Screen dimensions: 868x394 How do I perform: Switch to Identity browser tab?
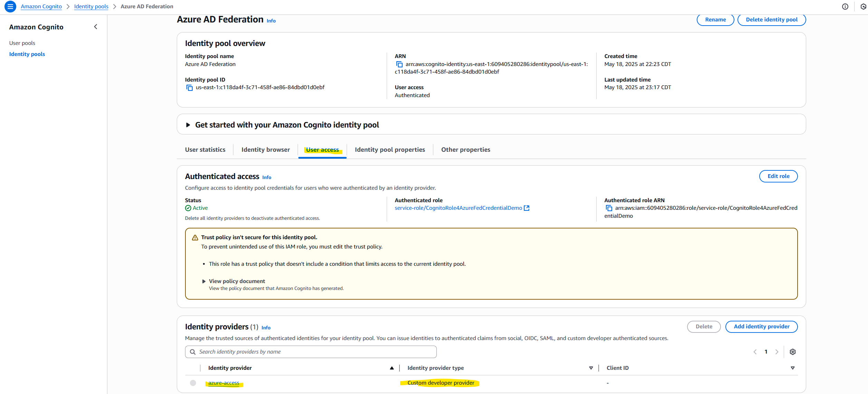[266, 150]
